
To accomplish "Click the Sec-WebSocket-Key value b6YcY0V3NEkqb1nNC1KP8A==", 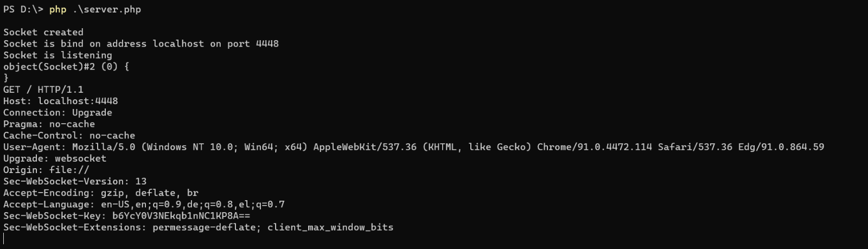I will coord(181,215).
